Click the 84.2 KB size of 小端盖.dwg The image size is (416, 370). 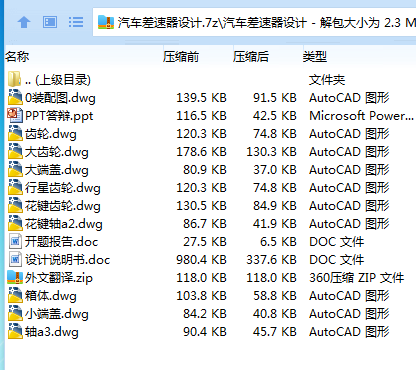coord(205,314)
